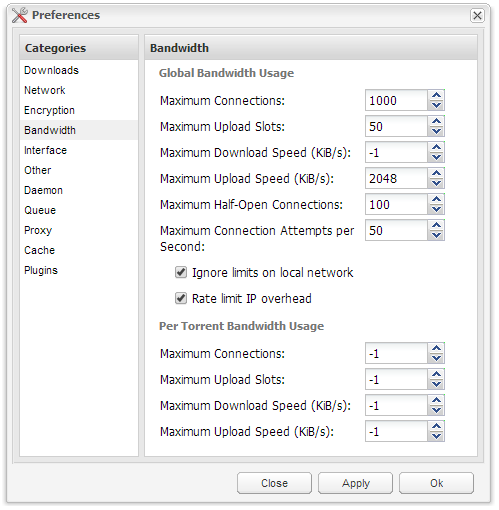Uncheck Ignore limits on local network

pyautogui.click(x=181, y=272)
